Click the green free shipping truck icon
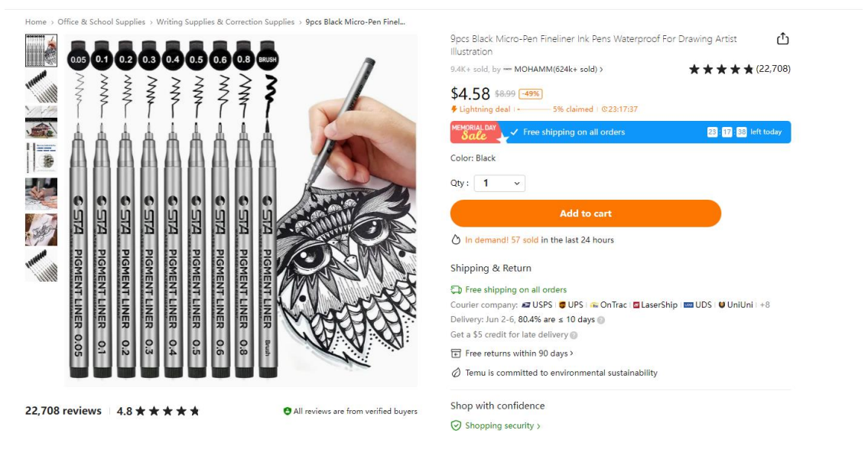This screenshot has height=453, width=868. pyautogui.click(x=456, y=290)
